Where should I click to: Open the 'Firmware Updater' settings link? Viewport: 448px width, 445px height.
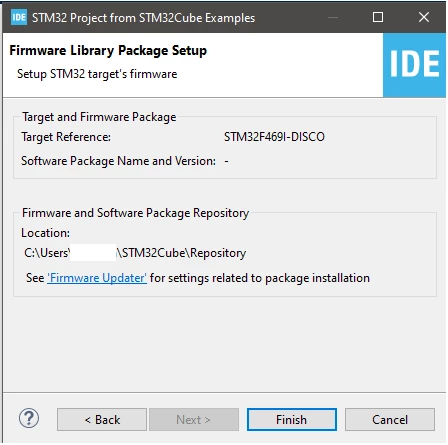click(x=97, y=278)
